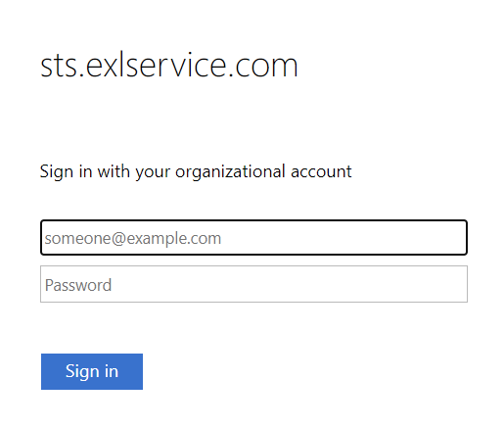Screen dimensions: 504x427
Task: Hit the Sign in button below Password
Action: [x=92, y=371]
